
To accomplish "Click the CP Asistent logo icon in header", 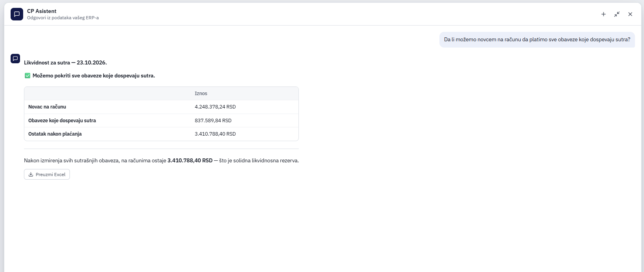I will 17,14.
